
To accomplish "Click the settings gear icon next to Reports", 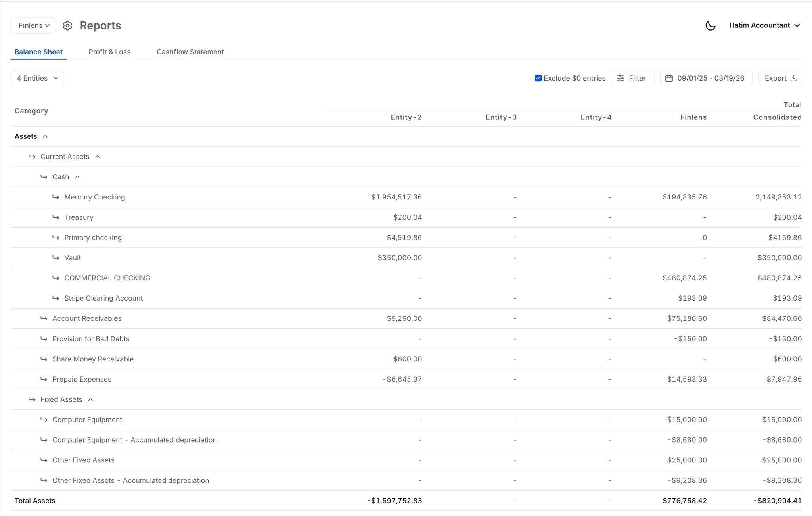I will [67, 25].
